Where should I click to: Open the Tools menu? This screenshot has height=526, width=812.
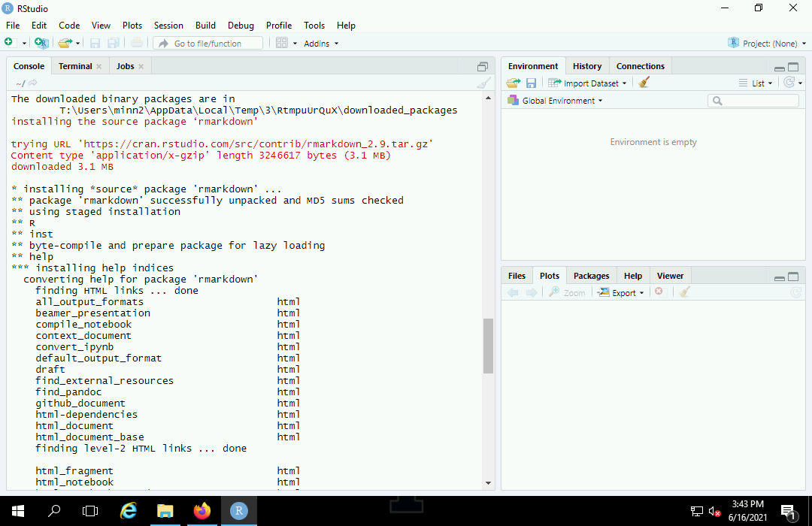(x=314, y=26)
